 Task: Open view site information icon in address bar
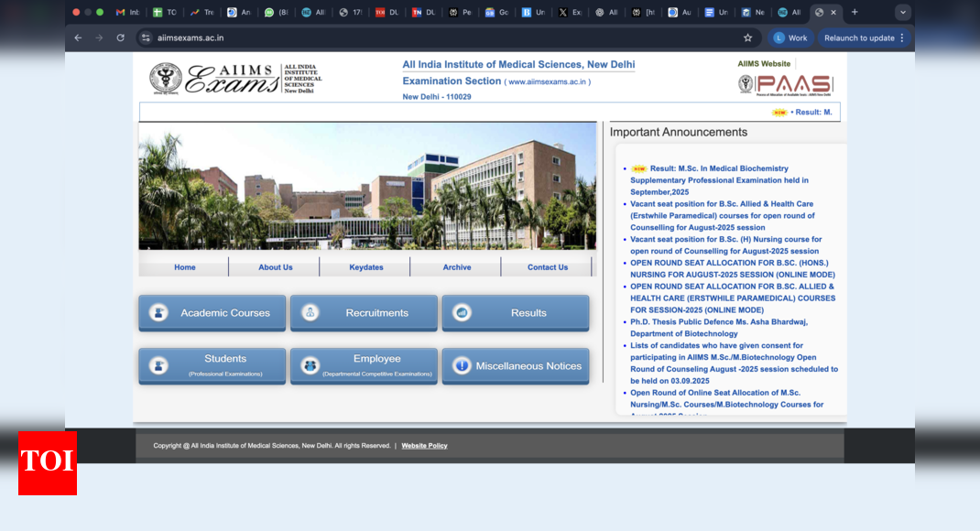click(x=146, y=38)
